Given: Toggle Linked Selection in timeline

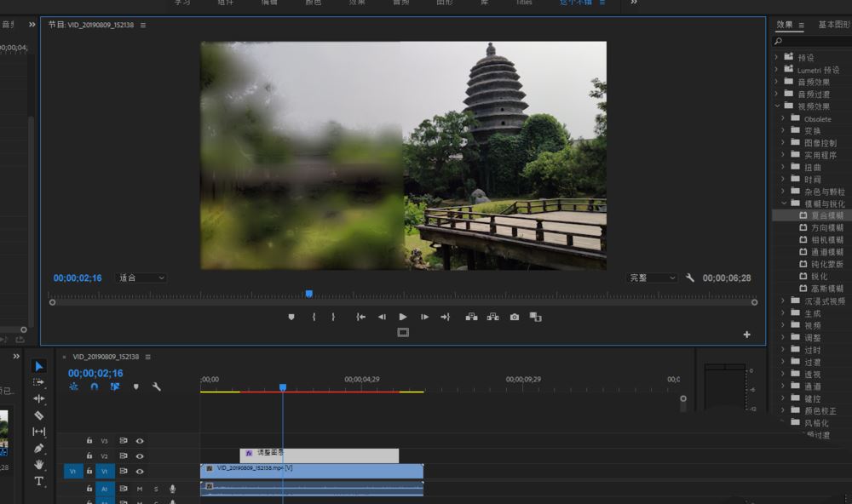Looking at the screenshot, I should point(115,387).
